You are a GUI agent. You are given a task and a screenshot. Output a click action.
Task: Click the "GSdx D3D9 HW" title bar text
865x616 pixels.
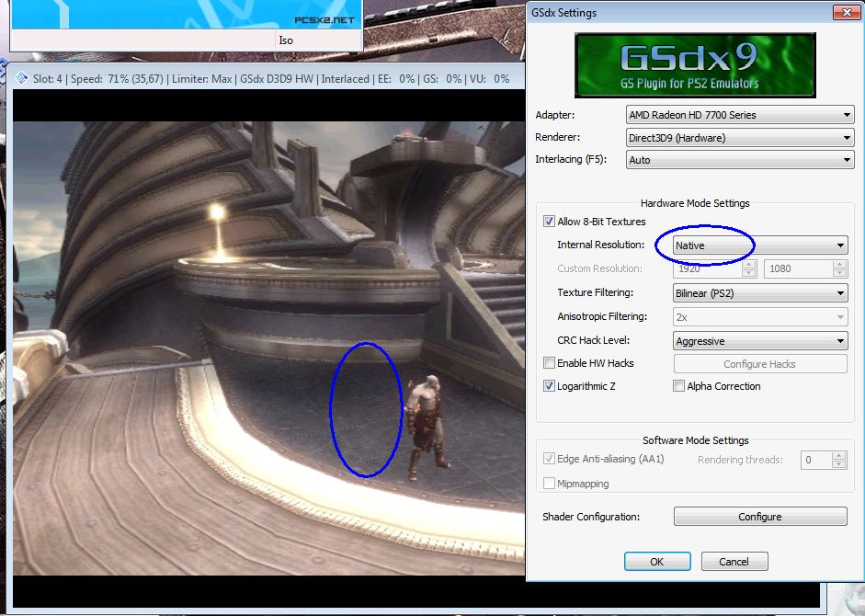[277, 79]
